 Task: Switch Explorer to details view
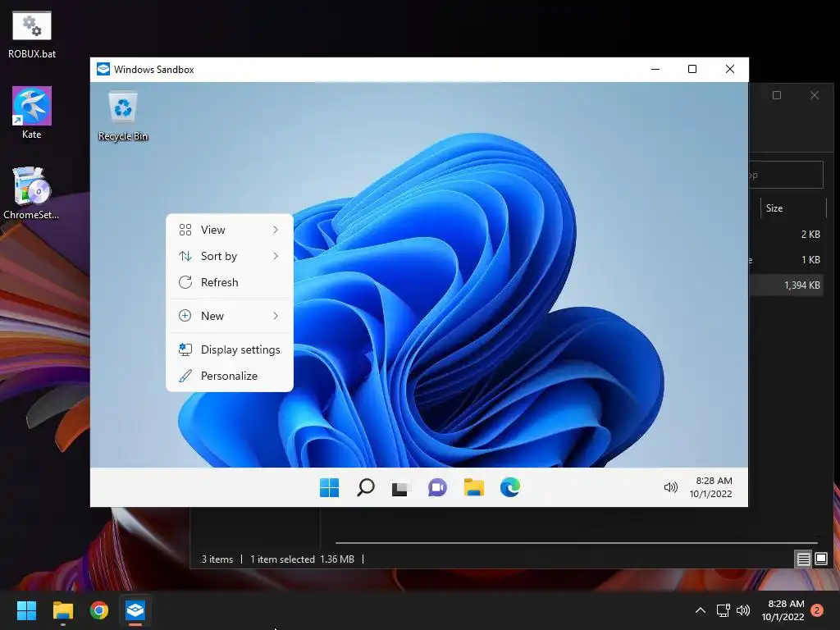tap(804, 559)
